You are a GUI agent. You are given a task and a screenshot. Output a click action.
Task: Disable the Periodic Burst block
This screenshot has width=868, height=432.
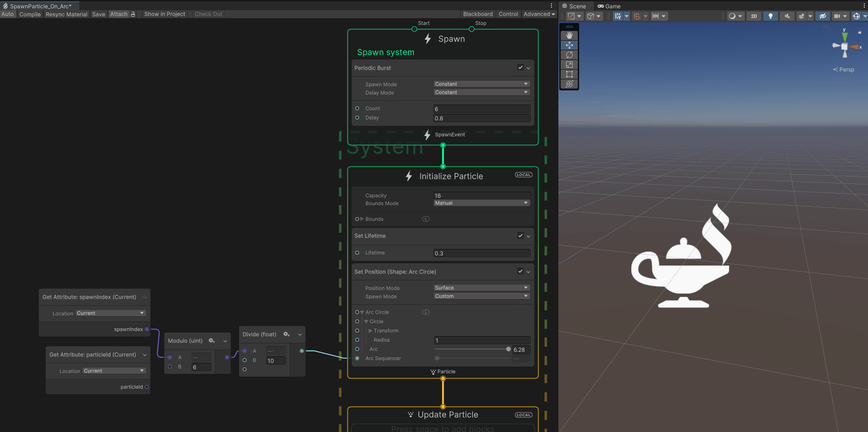click(521, 67)
